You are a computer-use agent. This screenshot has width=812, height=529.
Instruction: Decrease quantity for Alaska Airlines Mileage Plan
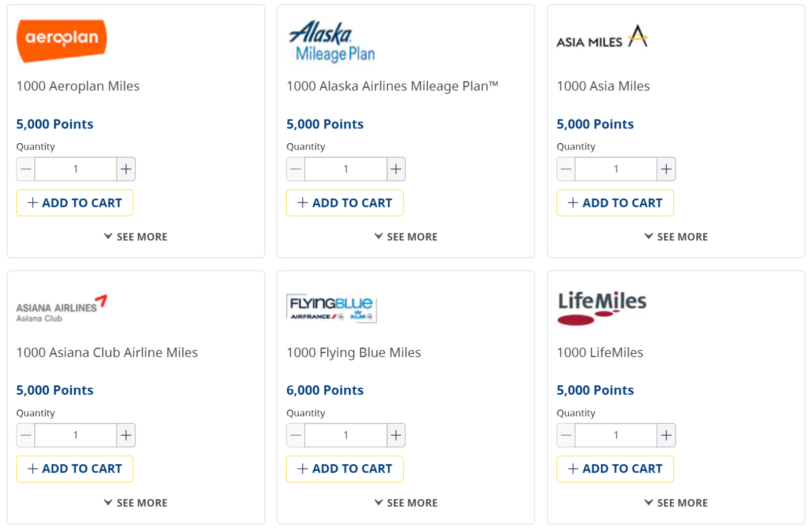tap(295, 169)
